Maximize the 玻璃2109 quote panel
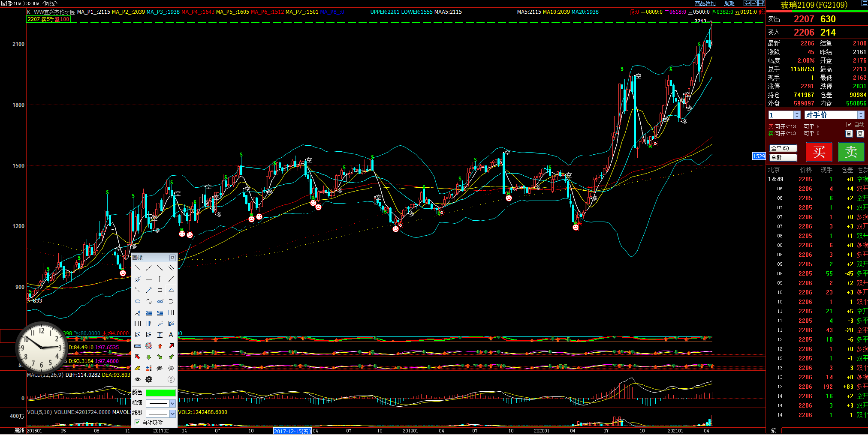 click(x=864, y=3)
